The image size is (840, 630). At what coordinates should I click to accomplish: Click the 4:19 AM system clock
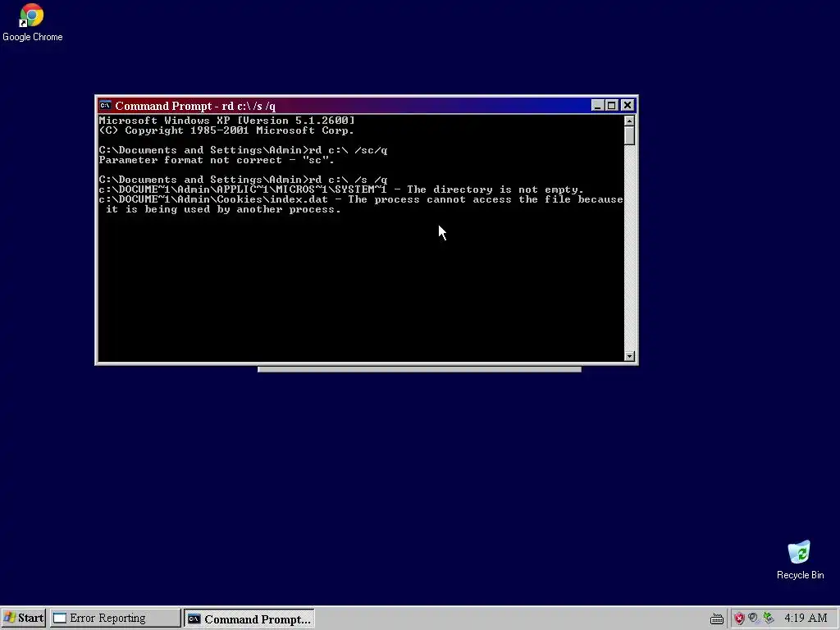pyautogui.click(x=806, y=619)
